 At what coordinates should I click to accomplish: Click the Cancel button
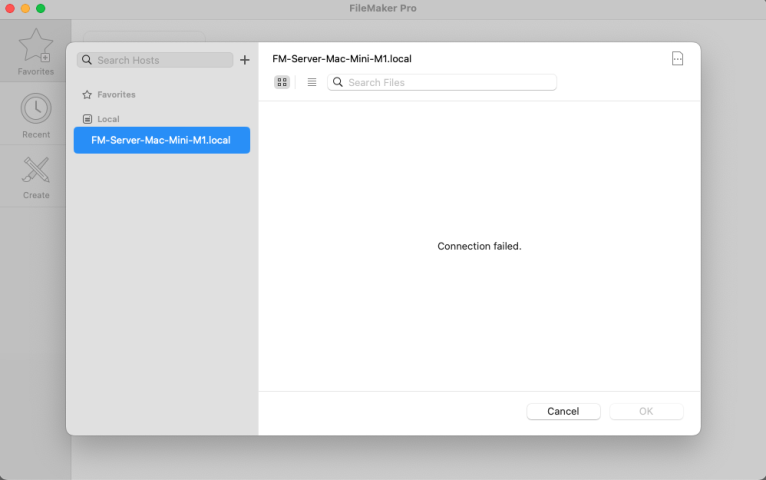563,411
